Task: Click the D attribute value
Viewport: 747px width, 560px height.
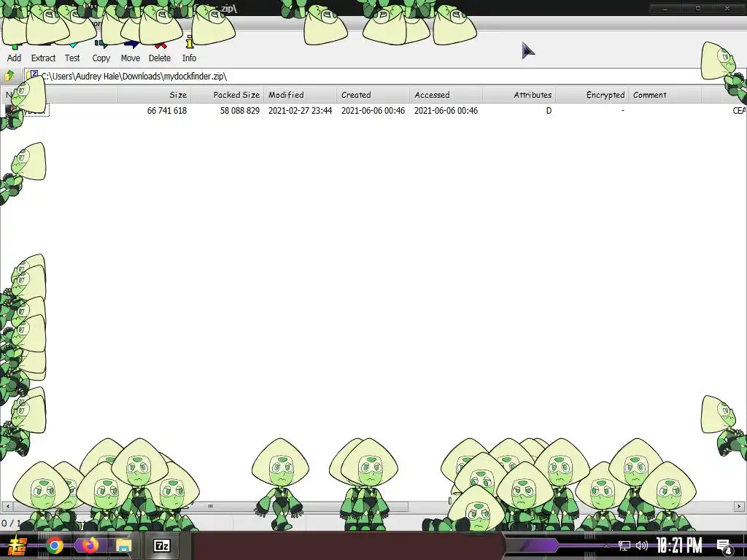Action: point(549,111)
